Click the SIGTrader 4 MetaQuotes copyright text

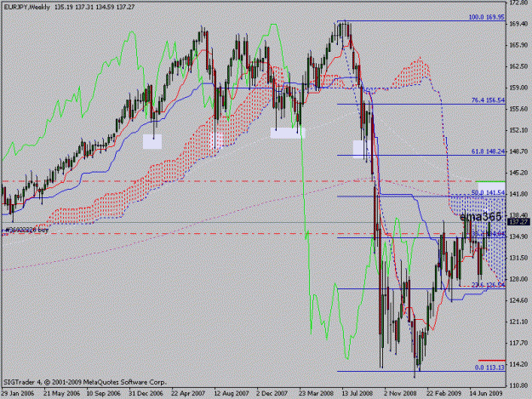(85, 382)
